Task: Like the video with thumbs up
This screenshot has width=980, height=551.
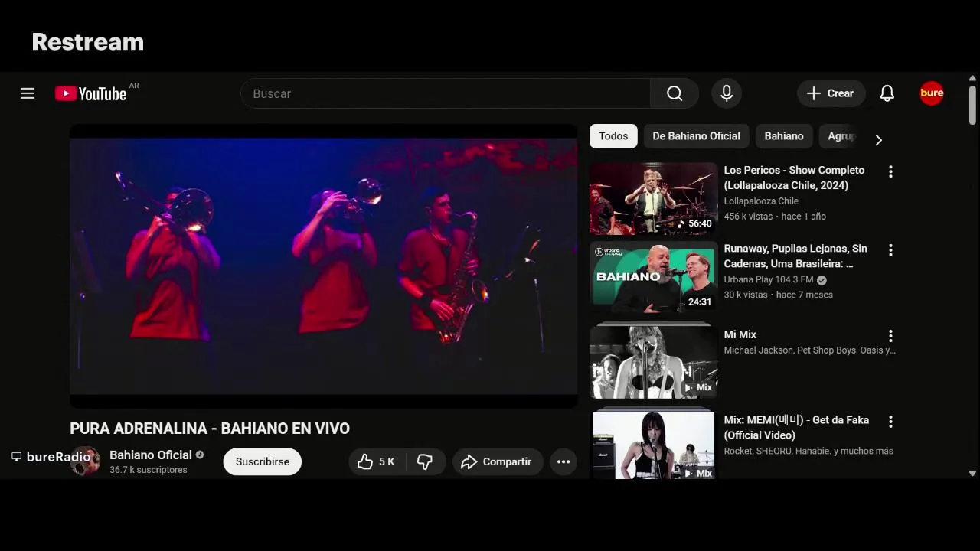Action: [x=376, y=461]
